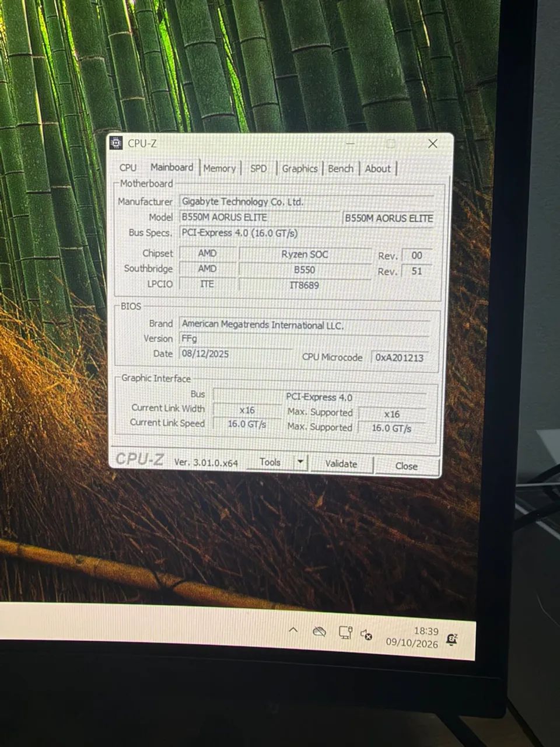
Task: Switch to the Bench tab
Action: pos(341,169)
